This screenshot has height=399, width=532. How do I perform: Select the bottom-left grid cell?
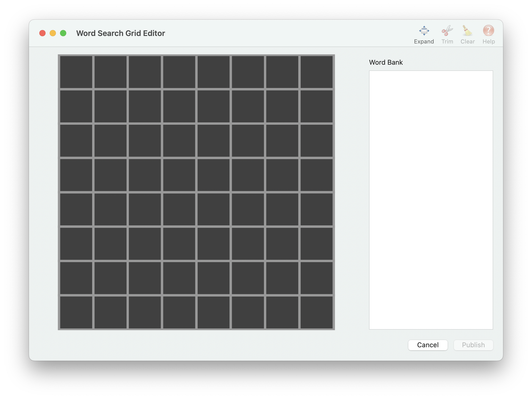(x=76, y=312)
